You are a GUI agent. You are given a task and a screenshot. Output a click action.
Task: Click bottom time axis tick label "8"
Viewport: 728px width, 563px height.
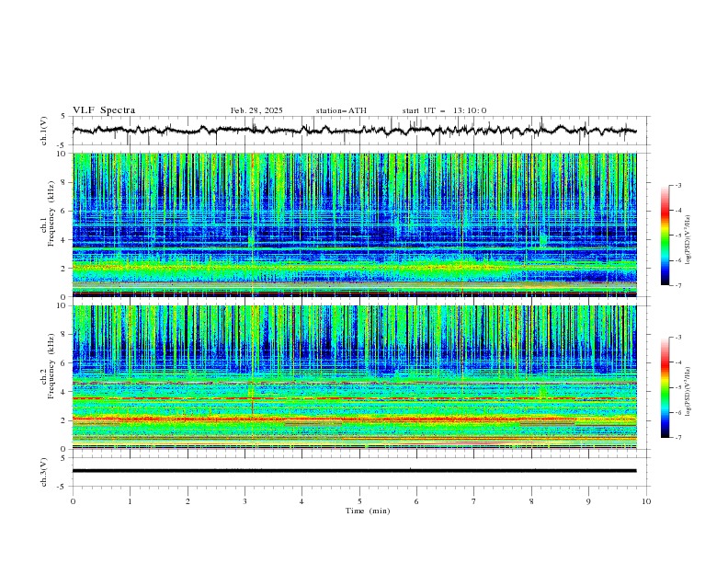[x=531, y=501]
